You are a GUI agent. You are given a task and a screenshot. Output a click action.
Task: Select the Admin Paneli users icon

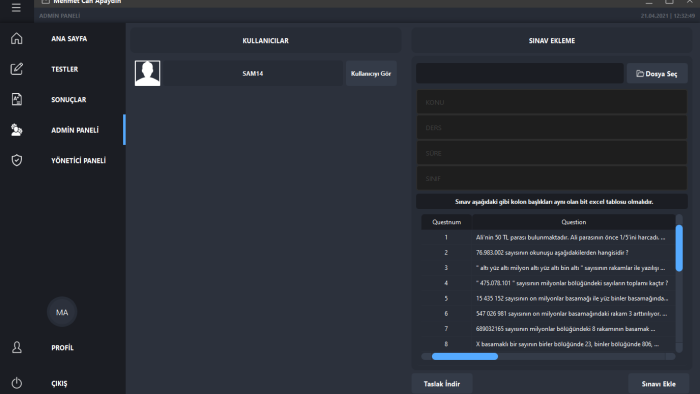point(17,130)
